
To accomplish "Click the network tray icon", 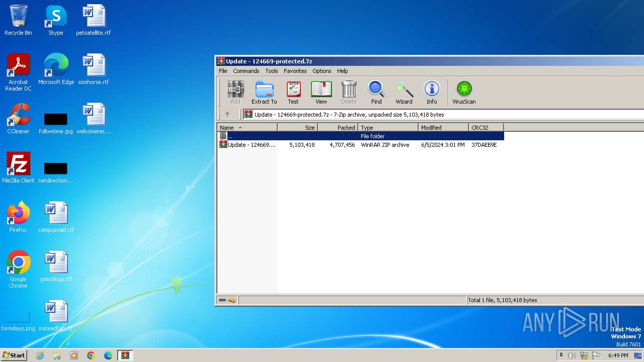I will [584, 355].
